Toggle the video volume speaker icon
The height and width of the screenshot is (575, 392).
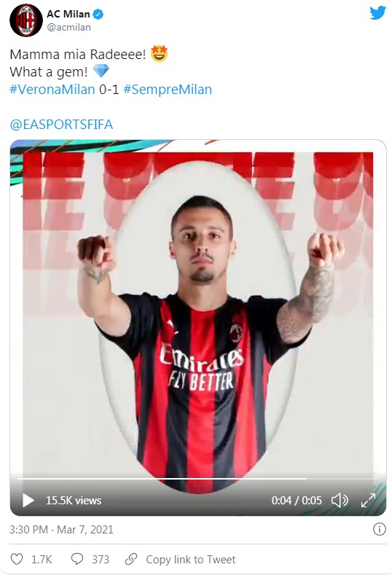click(x=340, y=500)
